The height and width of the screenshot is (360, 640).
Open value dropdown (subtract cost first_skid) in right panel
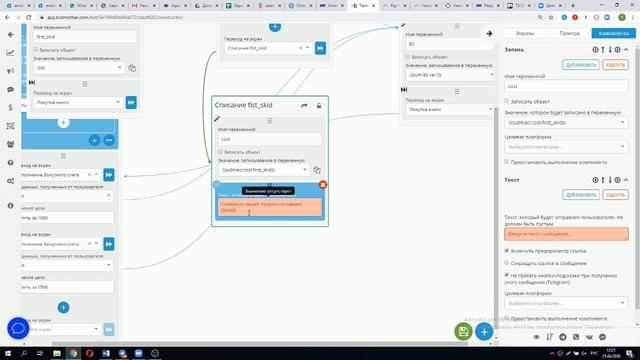click(x=566, y=122)
